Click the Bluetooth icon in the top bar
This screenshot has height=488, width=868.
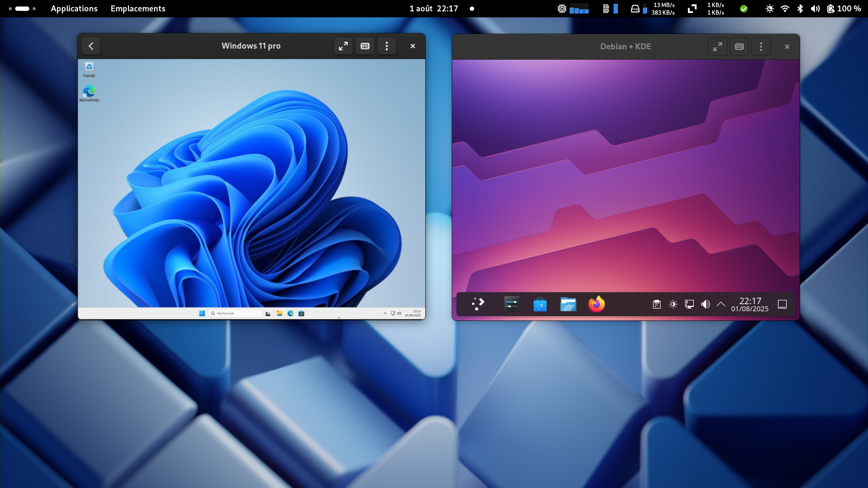[x=800, y=9]
